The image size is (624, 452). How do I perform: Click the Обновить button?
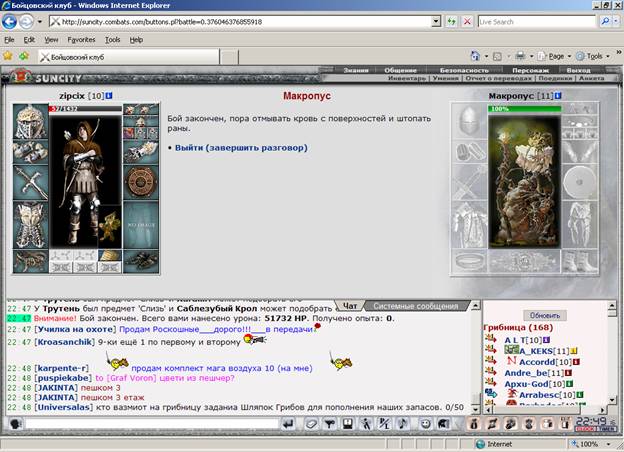pyautogui.click(x=545, y=315)
